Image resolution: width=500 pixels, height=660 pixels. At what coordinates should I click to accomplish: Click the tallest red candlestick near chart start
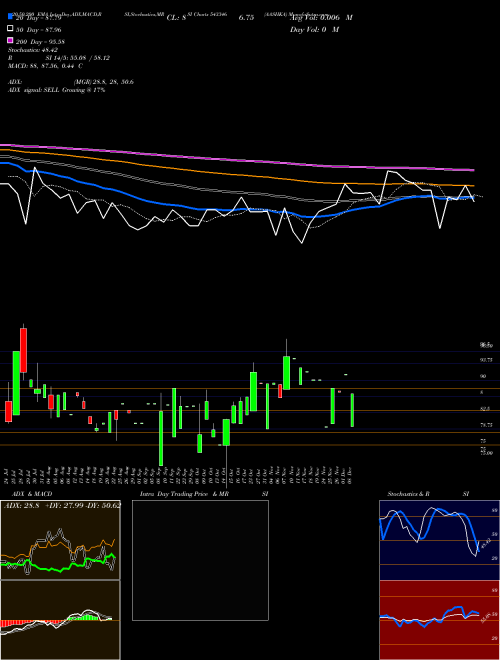[x=24, y=350]
